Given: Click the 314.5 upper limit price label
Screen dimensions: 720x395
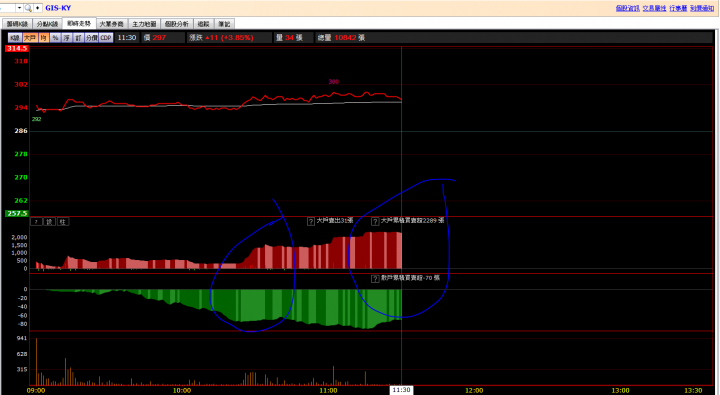Looking at the screenshot, I should pyautogui.click(x=17, y=48).
